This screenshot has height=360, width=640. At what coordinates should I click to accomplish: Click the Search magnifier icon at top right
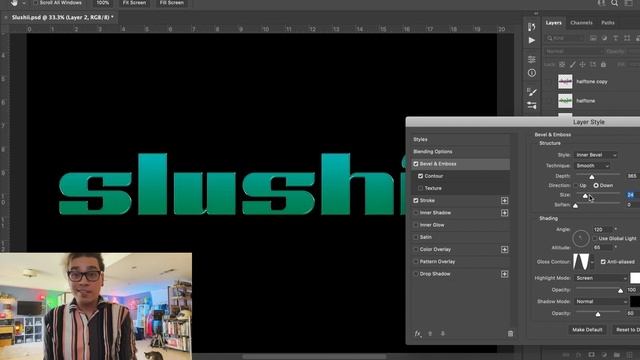pyautogui.click(x=614, y=3)
